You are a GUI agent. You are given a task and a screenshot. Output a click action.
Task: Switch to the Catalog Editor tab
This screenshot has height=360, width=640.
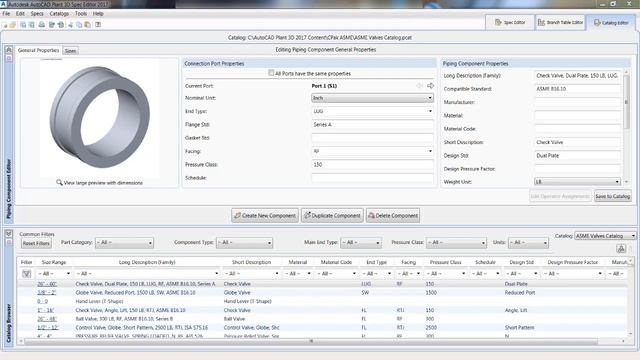click(x=611, y=22)
